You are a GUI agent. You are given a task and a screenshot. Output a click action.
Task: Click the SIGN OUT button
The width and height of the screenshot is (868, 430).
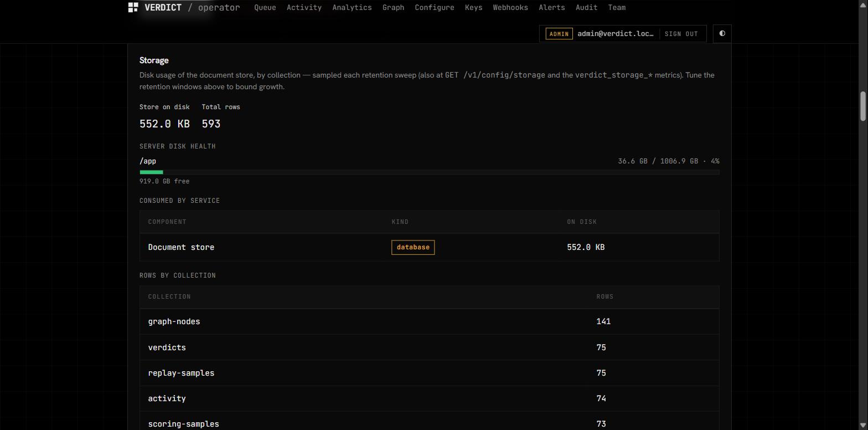click(681, 34)
